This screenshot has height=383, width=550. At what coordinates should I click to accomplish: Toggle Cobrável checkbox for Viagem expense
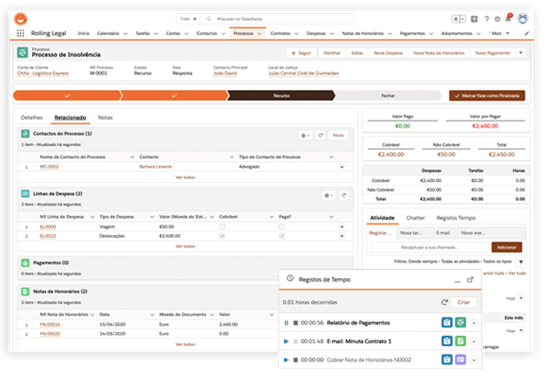coord(222,227)
